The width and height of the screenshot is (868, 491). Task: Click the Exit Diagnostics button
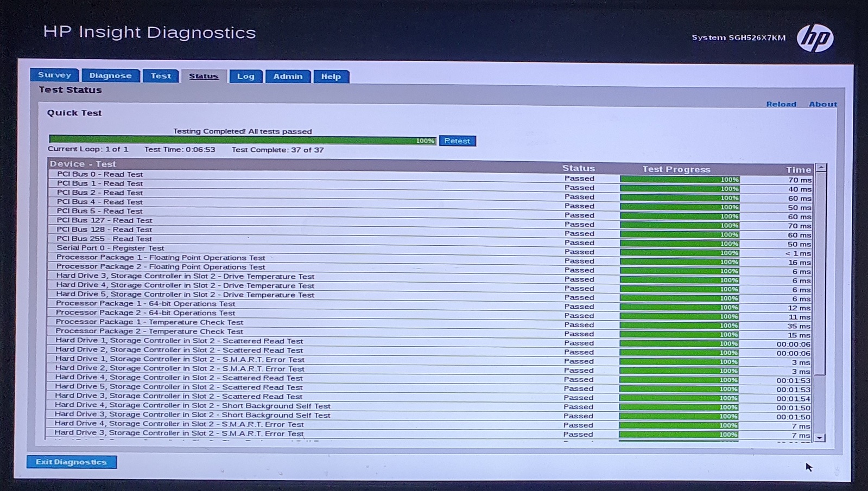71,462
